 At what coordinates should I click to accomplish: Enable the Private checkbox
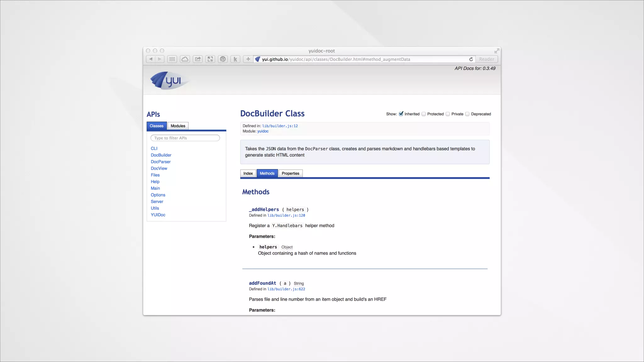(x=448, y=114)
